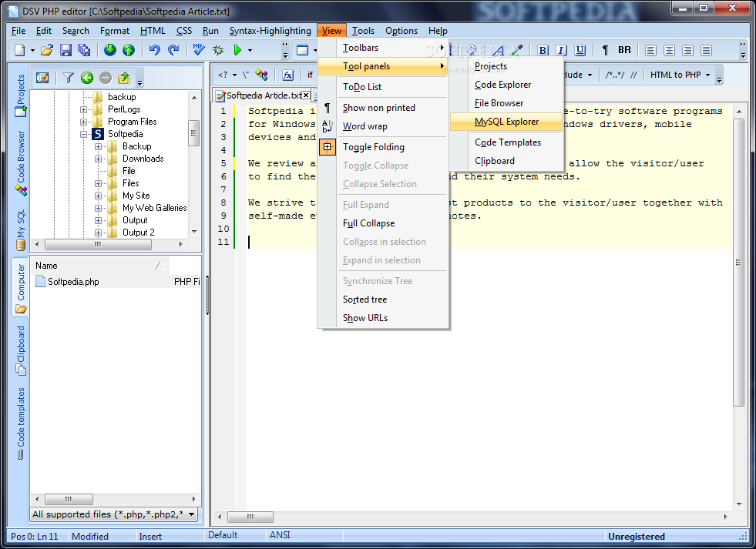The image size is (756, 549).
Task: Click the Undo arrow icon
Action: click(x=154, y=50)
